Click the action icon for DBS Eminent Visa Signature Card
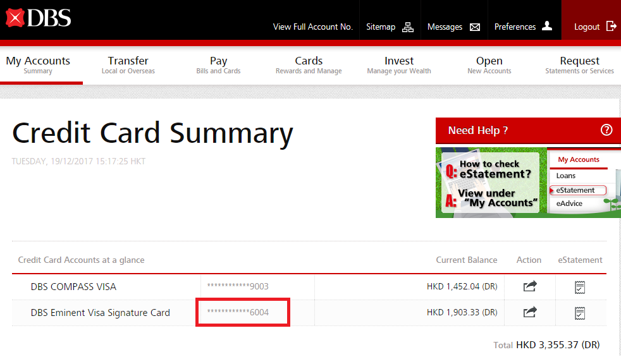Viewport: 621px width, 364px height. 529,312
